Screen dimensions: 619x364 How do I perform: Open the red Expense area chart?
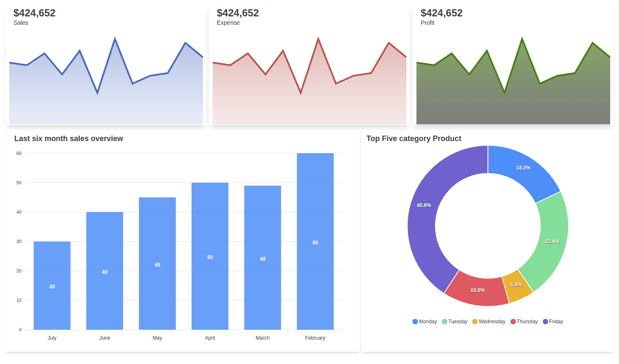pyautogui.click(x=309, y=97)
